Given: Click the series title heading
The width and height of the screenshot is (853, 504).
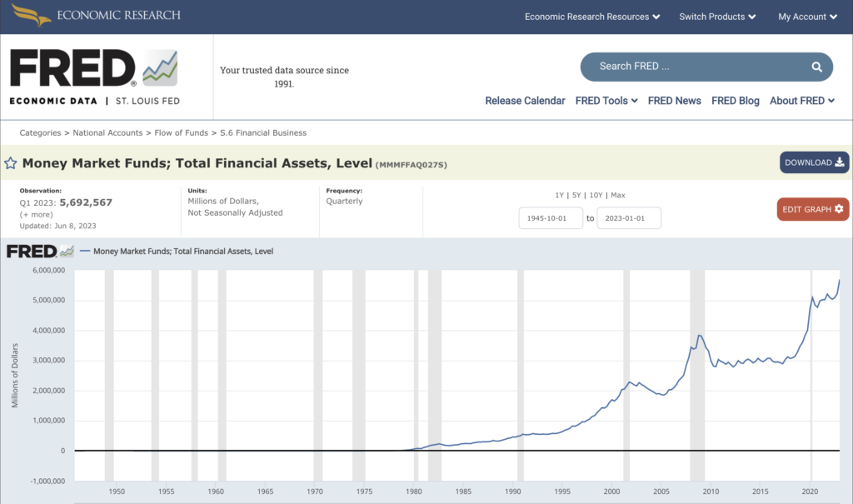Looking at the screenshot, I should point(197,163).
